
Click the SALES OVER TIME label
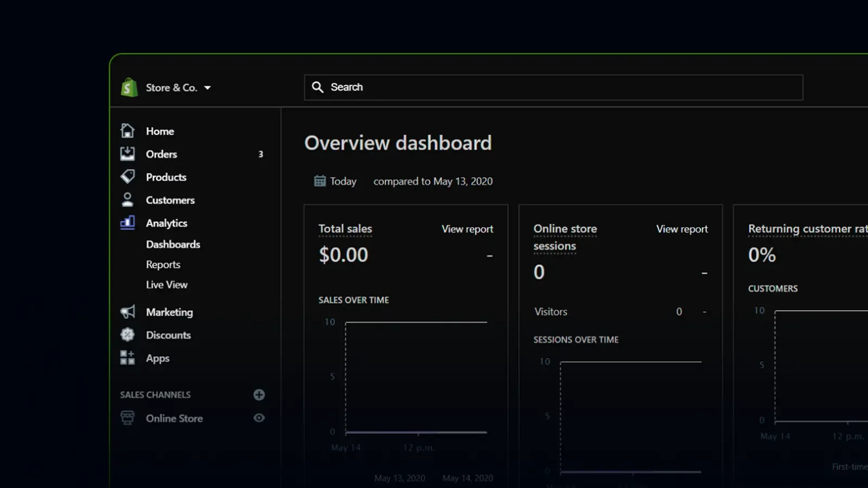click(x=354, y=300)
